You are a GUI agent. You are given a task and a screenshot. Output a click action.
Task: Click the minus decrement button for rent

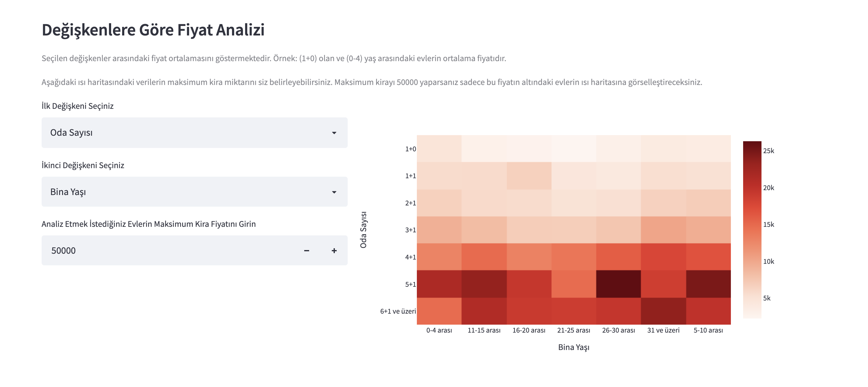[x=307, y=251]
